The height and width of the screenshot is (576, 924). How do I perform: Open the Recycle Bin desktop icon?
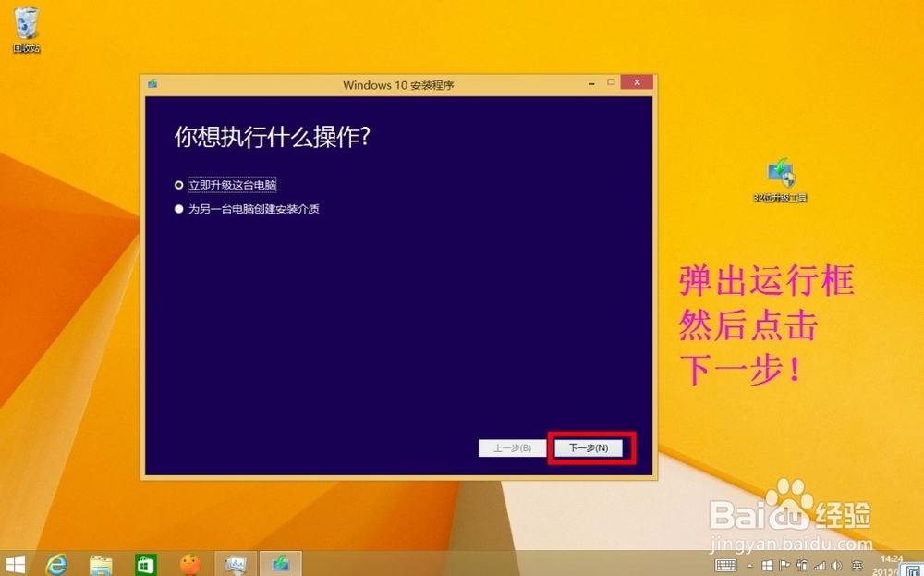(27, 30)
